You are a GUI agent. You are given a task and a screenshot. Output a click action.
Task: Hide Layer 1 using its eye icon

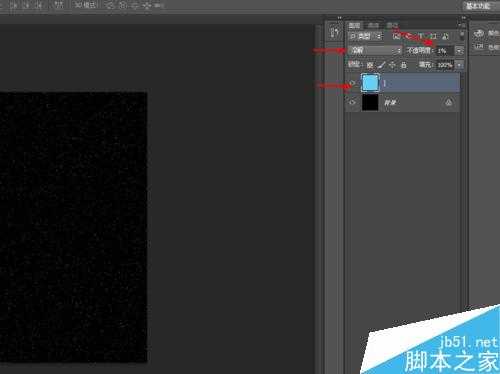352,83
